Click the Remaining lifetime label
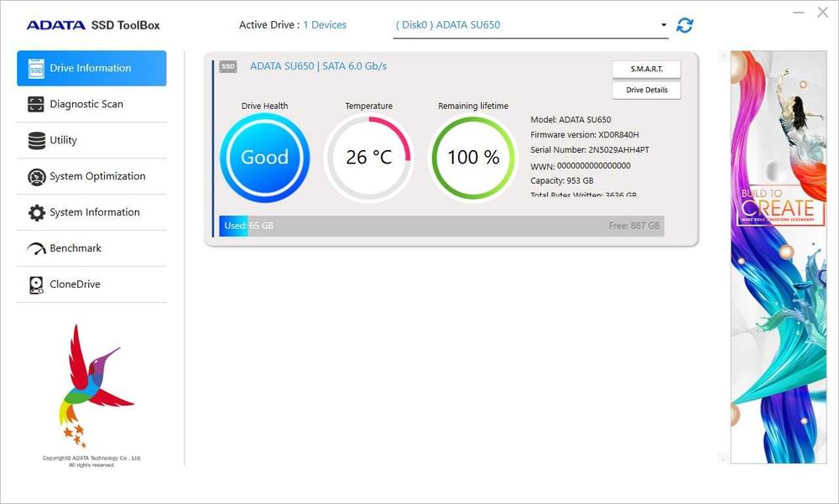The height and width of the screenshot is (504, 839). pyautogui.click(x=473, y=106)
